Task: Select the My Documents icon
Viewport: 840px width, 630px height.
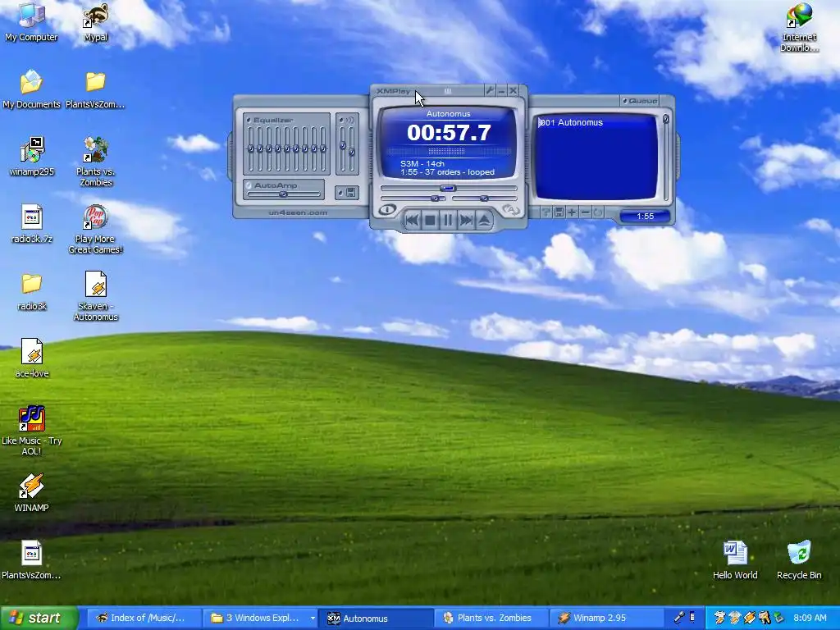Action: pos(31,89)
